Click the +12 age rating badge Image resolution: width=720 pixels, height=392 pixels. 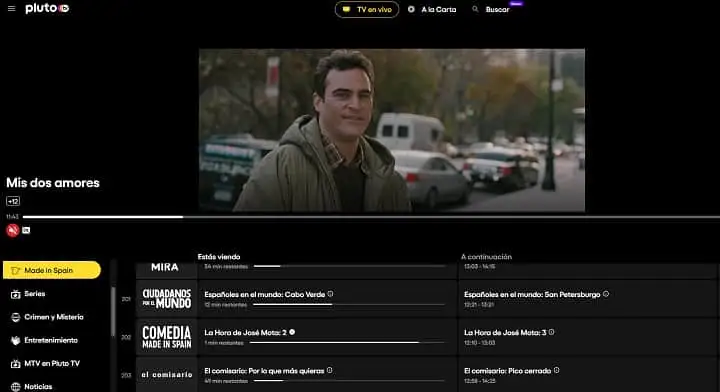tap(13, 201)
